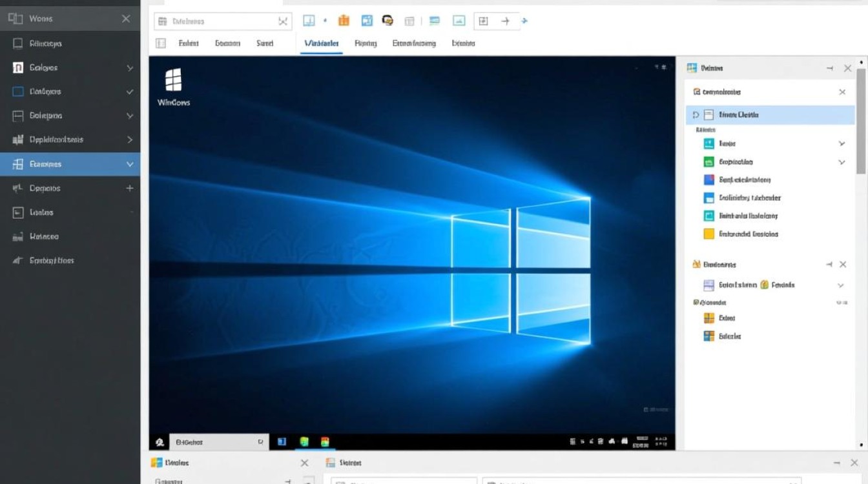Expand the green icon entry in the right panel

[x=842, y=162]
